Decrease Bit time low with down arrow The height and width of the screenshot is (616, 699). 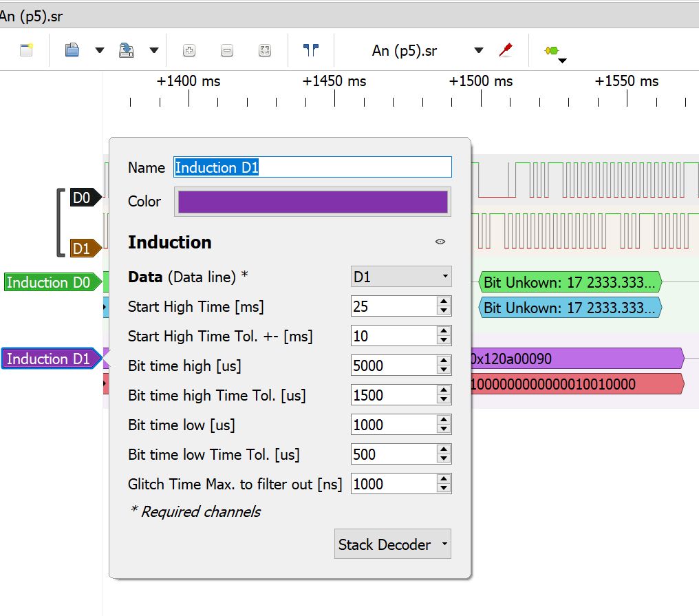444,429
